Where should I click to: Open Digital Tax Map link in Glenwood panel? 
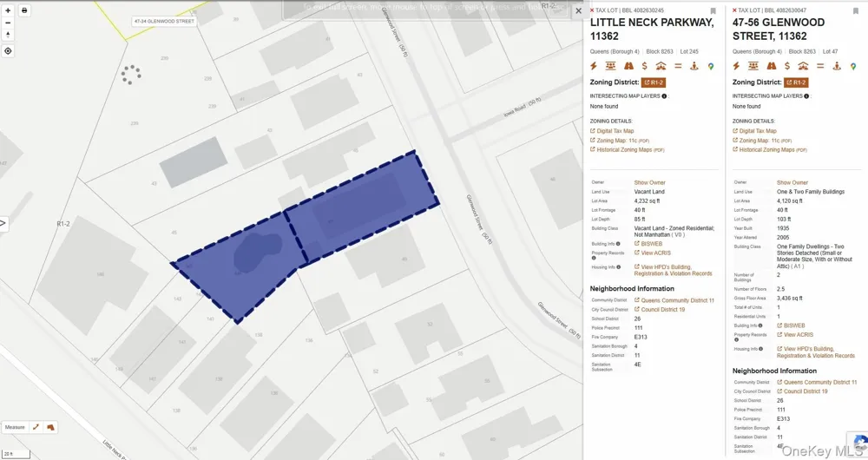coord(755,131)
